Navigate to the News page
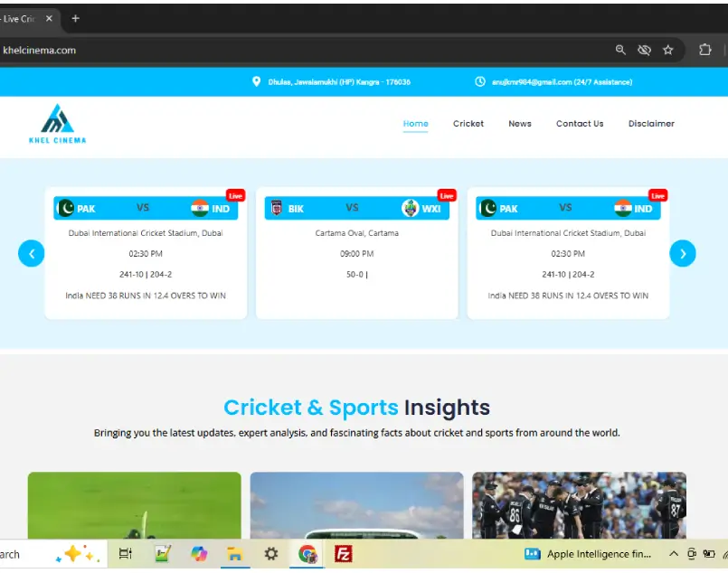Screen dimensions: 728x573 tap(520, 124)
